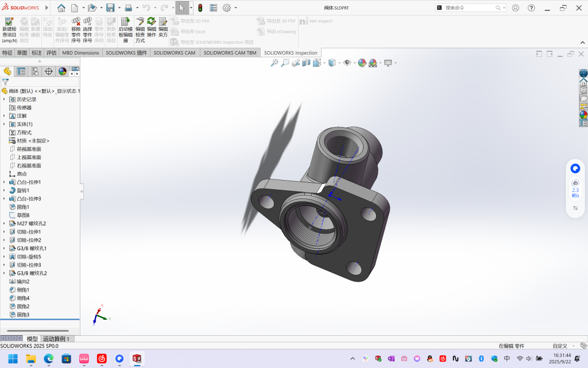Expand the 历史记录 tree node
588x368 pixels.
click(4, 99)
